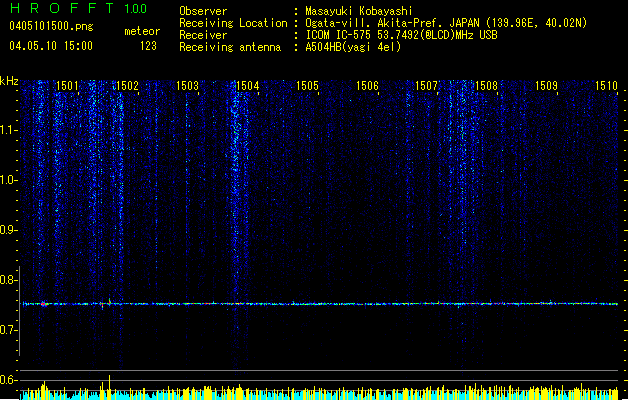Click the date stamp 04.05.10 15:00
Screen dimensions: 629x400
click(x=51, y=46)
